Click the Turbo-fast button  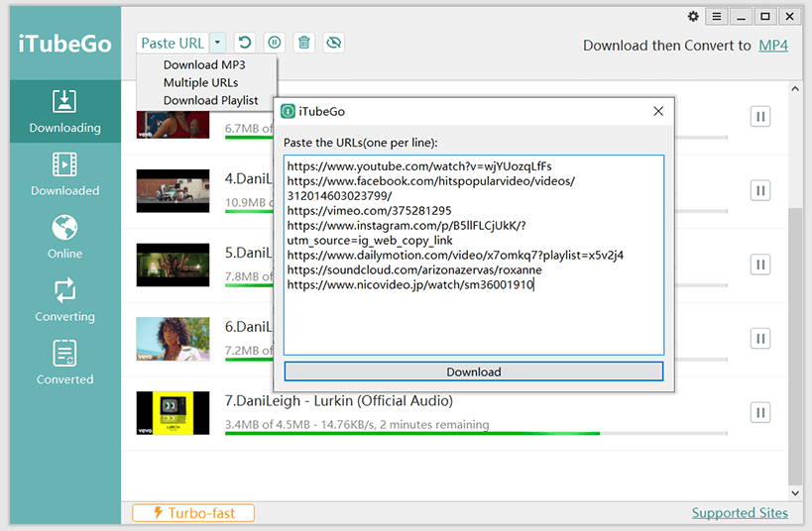click(x=193, y=513)
